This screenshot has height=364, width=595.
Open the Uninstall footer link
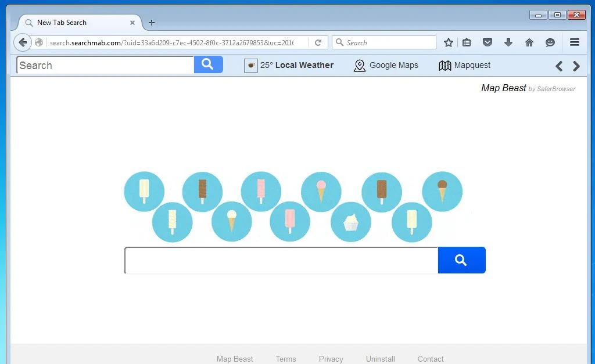click(380, 359)
